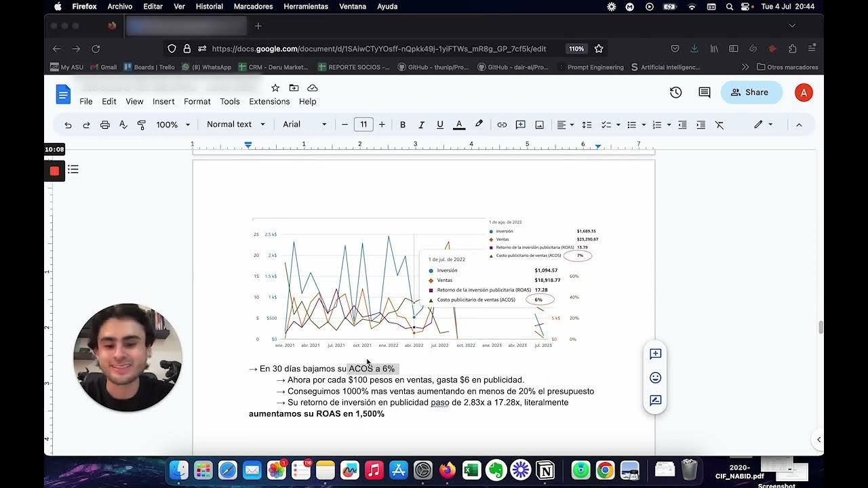This screenshot has width=868, height=488.
Task: Insert a bulleted list
Action: (x=631, y=125)
